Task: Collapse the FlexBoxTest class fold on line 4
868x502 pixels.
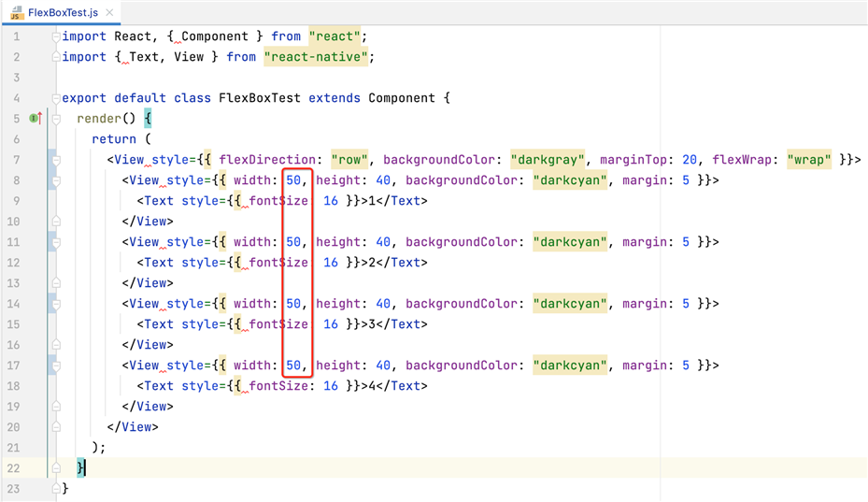Action: (x=56, y=98)
